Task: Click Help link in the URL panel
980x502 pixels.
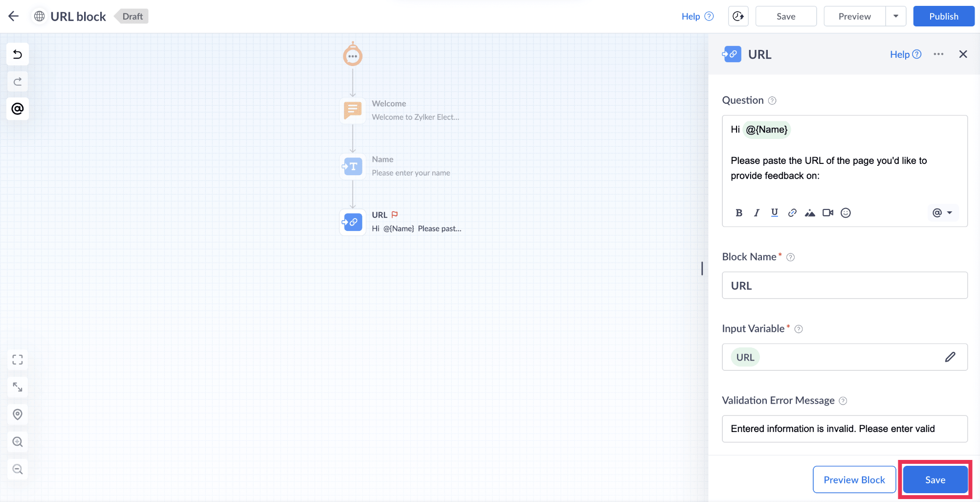Action: pos(905,54)
